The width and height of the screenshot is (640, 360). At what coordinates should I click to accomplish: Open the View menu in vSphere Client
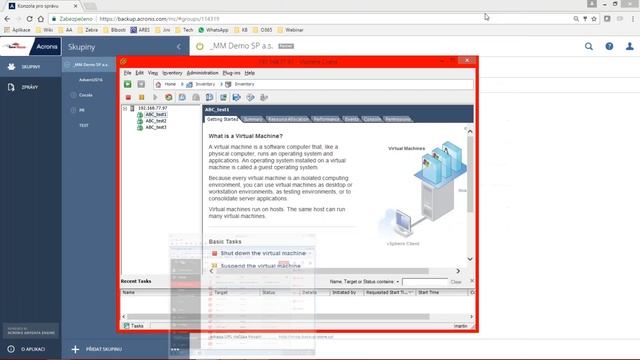coord(153,73)
